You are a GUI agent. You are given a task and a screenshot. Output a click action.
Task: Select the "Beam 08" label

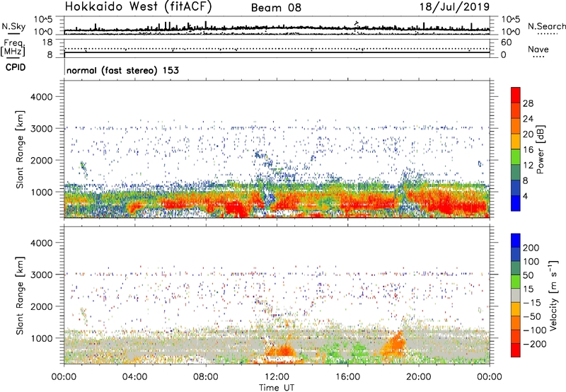pos(276,8)
